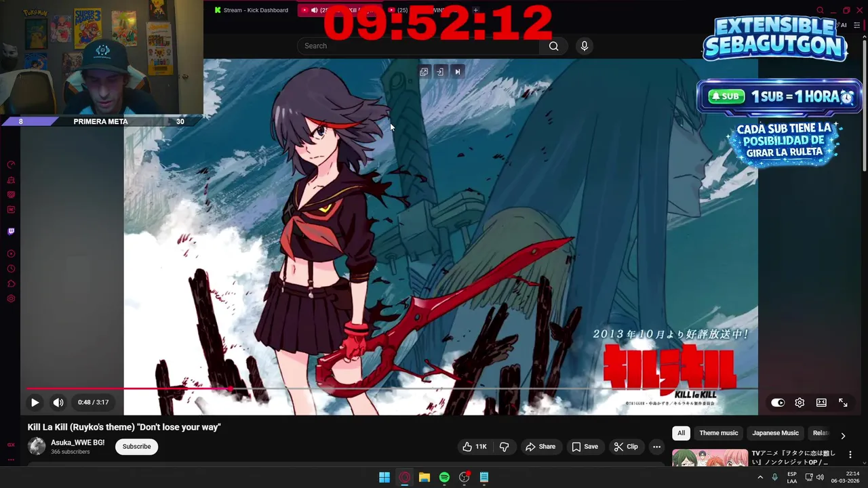Open volume speaker icon in system tray
Image resolution: width=868 pixels, height=488 pixels.
pos(820,477)
